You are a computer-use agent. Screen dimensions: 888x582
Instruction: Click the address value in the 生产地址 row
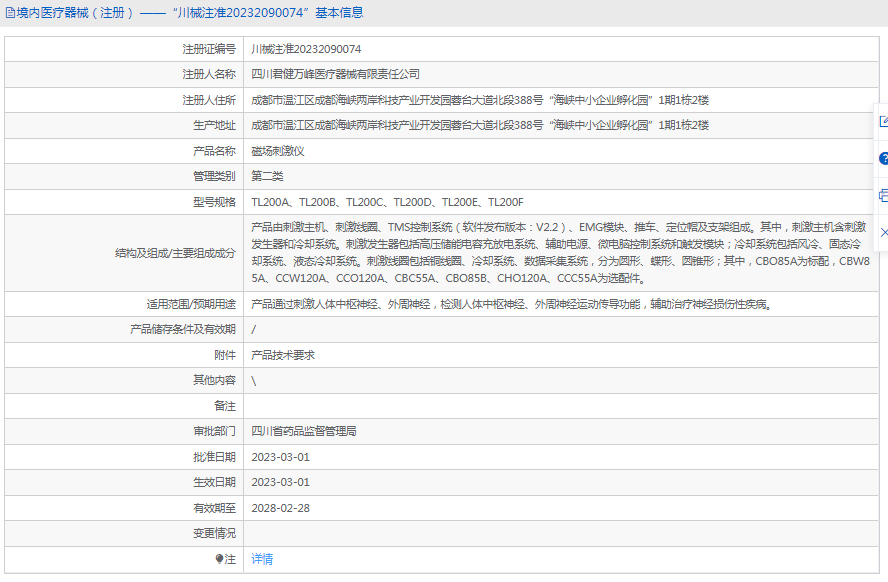[x=480, y=125]
